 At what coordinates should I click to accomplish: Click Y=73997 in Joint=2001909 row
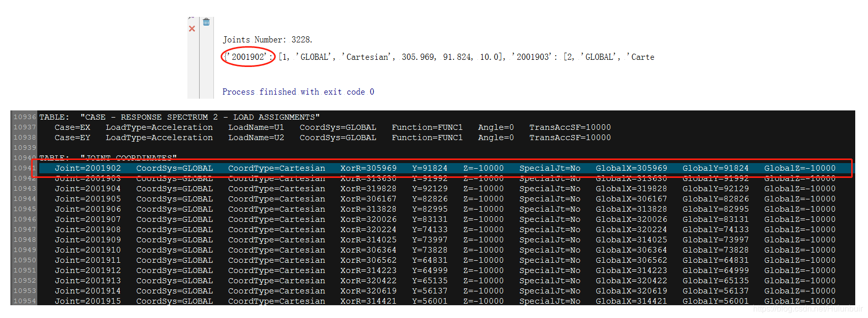(429, 240)
